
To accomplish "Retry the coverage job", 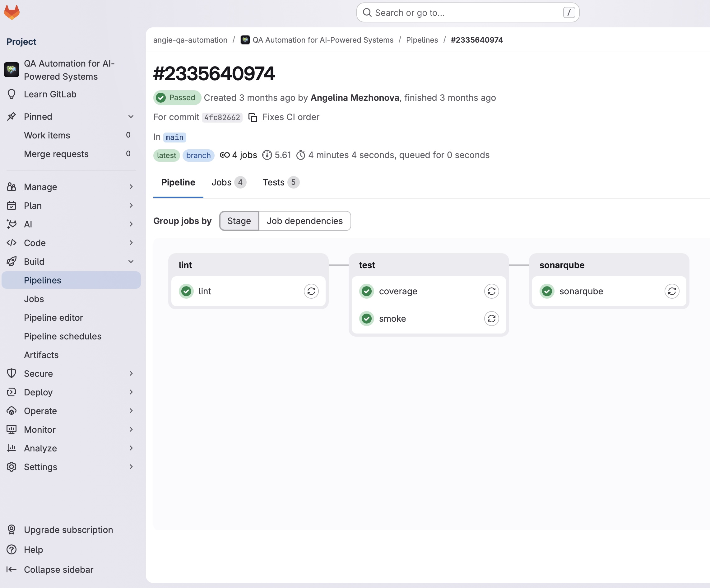I will click(492, 291).
